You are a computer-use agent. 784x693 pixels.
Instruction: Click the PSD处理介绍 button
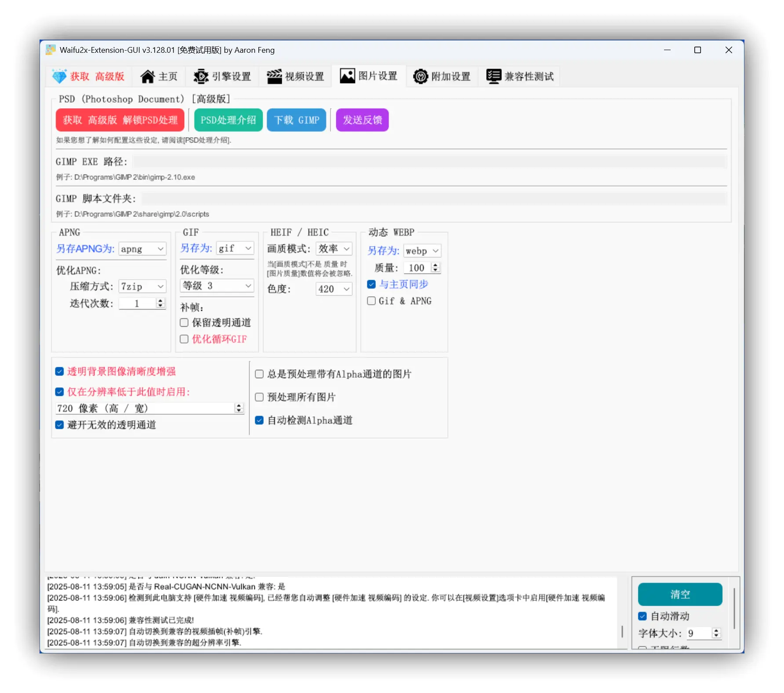point(229,120)
